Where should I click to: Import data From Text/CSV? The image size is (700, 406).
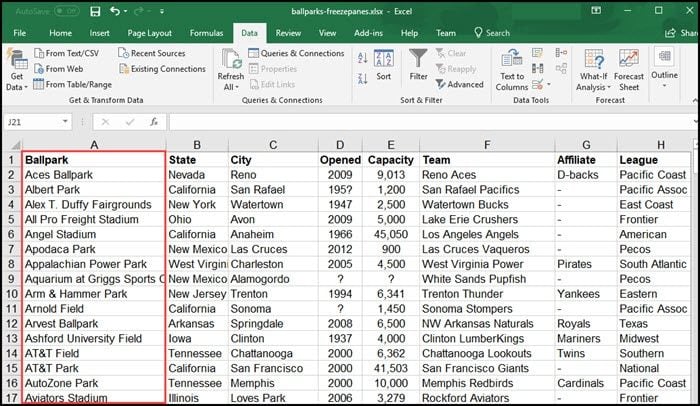pyautogui.click(x=67, y=53)
